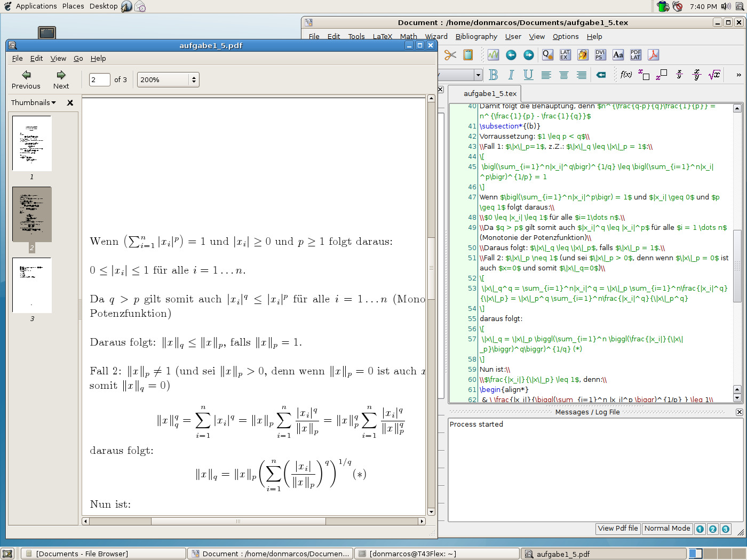Select page 1 thumbnail

coord(32,143)
